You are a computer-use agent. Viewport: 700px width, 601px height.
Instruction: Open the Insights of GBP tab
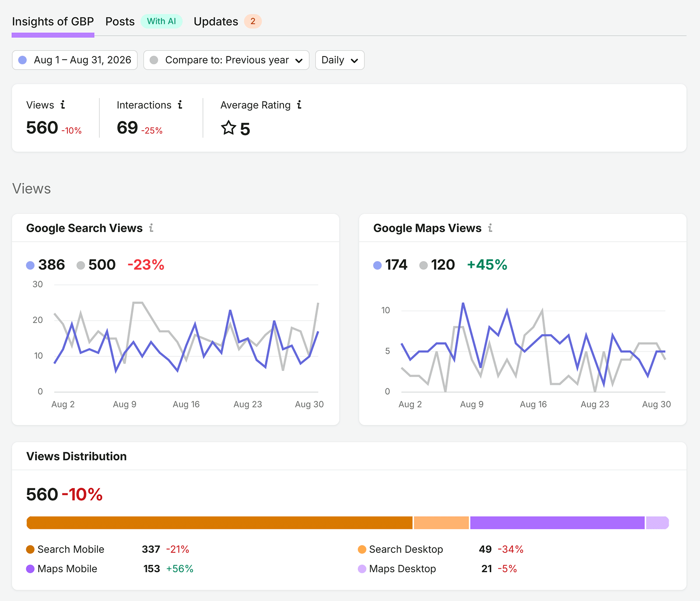(x=53, y=21)
